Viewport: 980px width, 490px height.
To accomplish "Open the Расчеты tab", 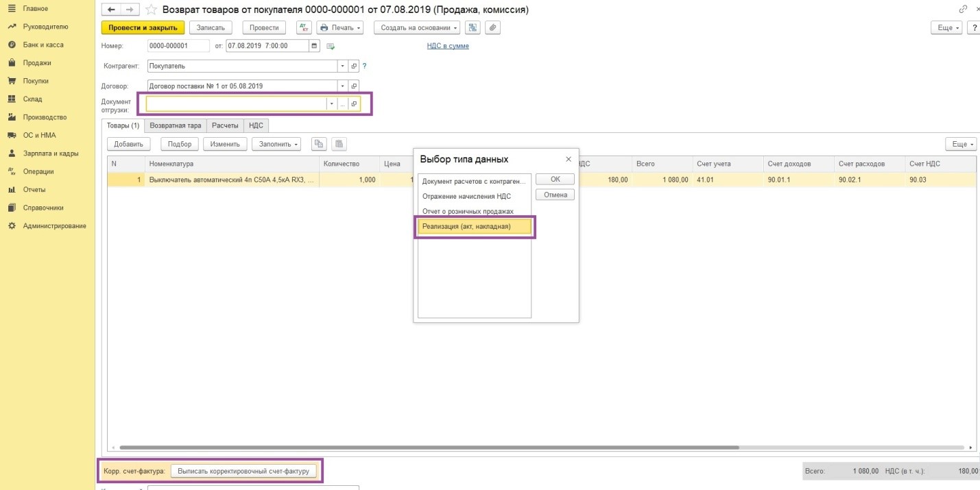I will (225, 125).
